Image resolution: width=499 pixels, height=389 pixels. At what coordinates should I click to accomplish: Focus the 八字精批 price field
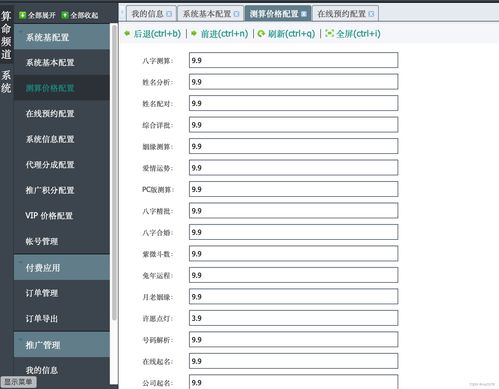pos(293,211)
